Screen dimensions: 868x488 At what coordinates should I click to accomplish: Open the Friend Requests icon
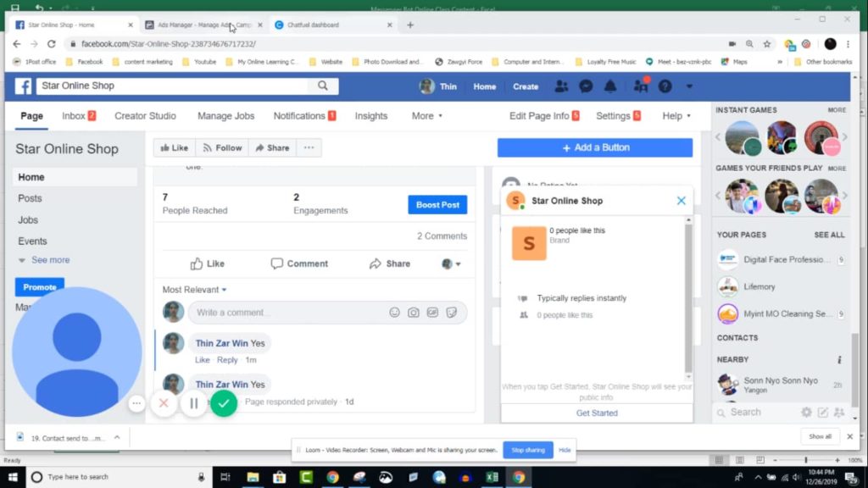561,86
